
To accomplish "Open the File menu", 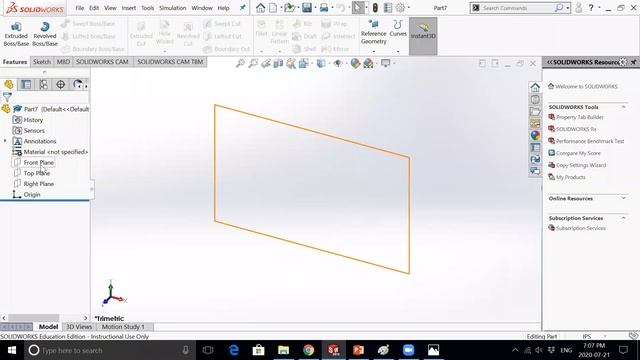I will [80, 8].
